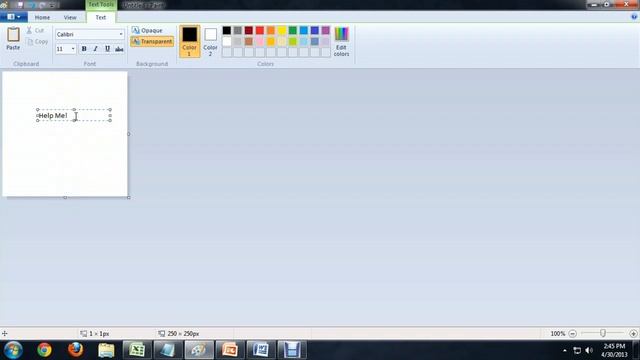
Task: Click the 100% zoom level text
Action: click(x=558, y=333)
